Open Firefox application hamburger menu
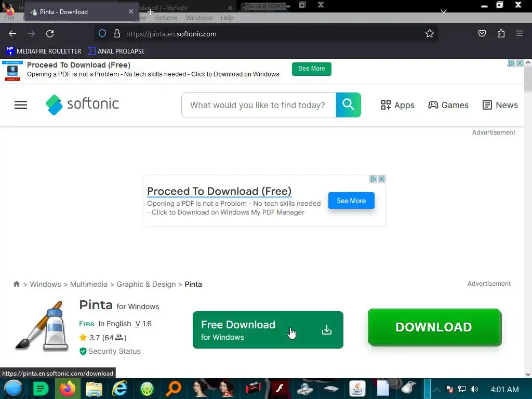 [x=519, y=34]
